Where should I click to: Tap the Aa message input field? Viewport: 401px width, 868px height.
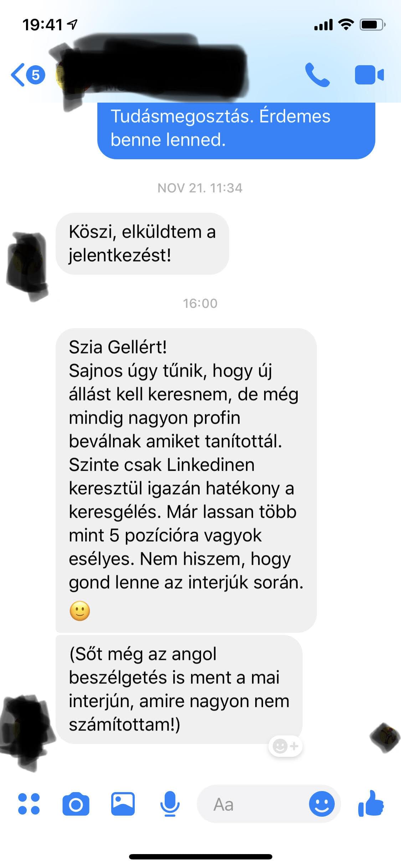(253, 804)
